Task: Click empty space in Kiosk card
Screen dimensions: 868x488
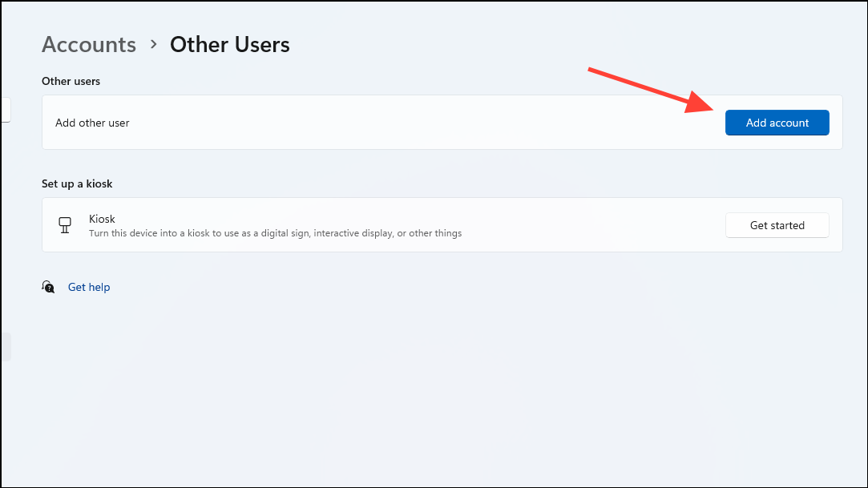Action: tap(593, 225)
